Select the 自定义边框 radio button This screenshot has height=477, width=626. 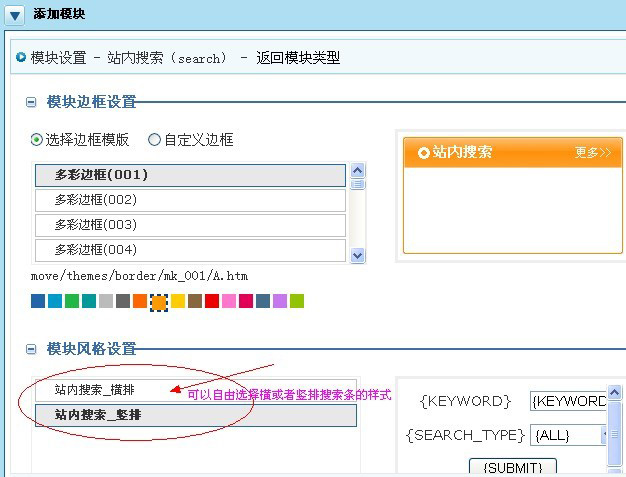pos(154,140)
